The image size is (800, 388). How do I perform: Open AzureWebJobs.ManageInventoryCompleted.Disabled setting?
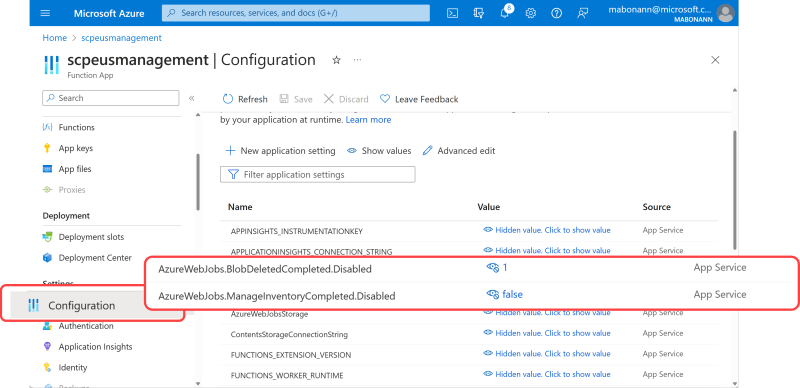click(277, 296)
